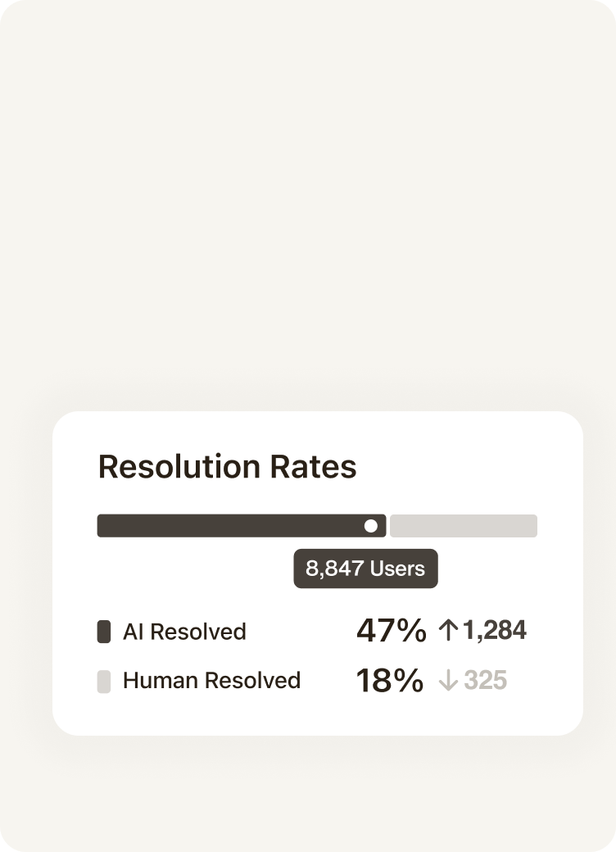Viewport: 616px width, 852px height.
Task: Click the Resolution Rates heading
Action: 227,467
